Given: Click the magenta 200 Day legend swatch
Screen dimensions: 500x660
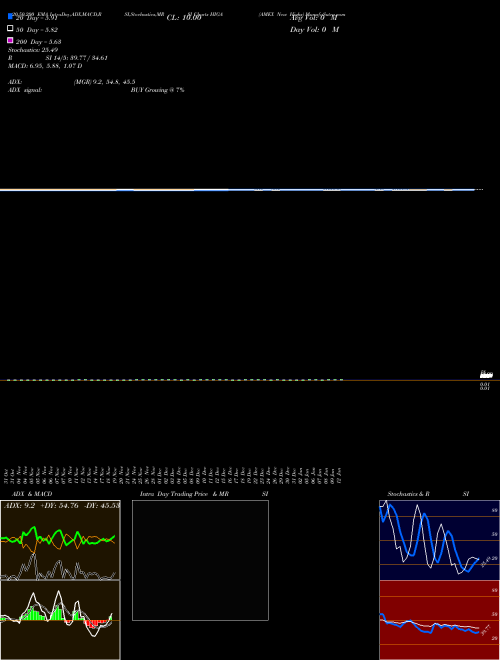Looking at the screenshot, I should 10,40.
